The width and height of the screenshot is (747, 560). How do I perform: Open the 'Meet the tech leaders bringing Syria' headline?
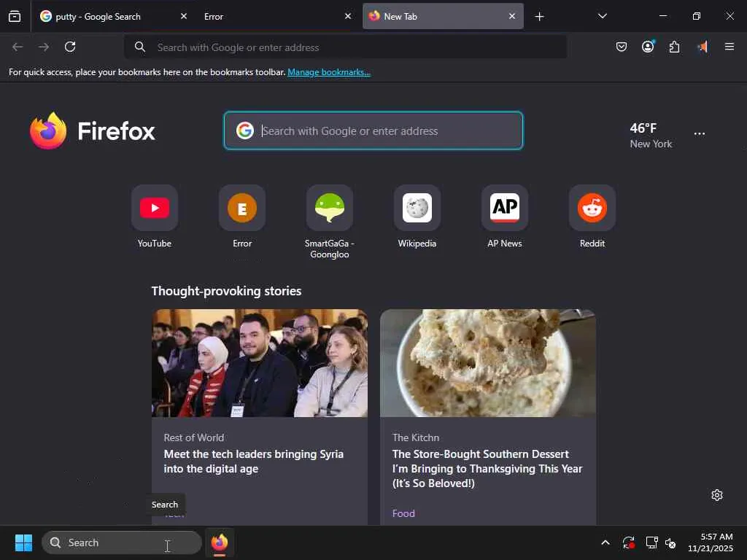pyautogui.click(x=253, y=462)
